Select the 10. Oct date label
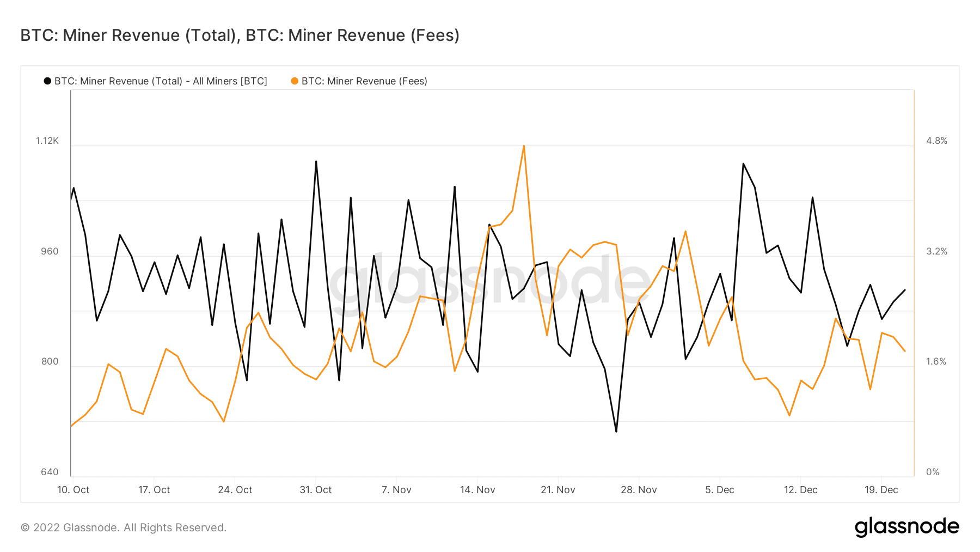This screenshot has width=980, height=552. tap(73, 490)
